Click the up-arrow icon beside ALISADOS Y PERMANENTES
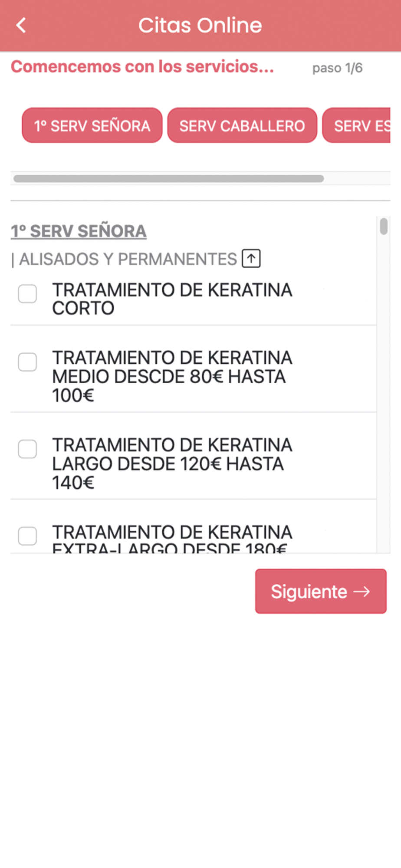401x868 pixels. point(251,259)
